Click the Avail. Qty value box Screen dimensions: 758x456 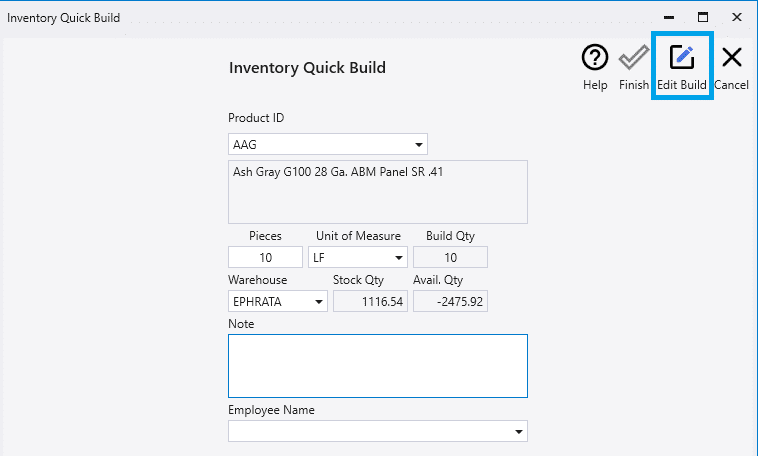(x=451, y=301)
